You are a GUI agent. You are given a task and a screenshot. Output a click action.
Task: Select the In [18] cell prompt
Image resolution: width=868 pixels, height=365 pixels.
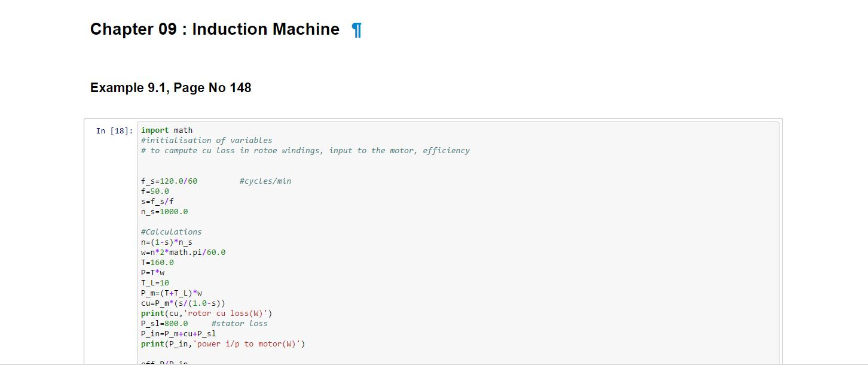114,130
